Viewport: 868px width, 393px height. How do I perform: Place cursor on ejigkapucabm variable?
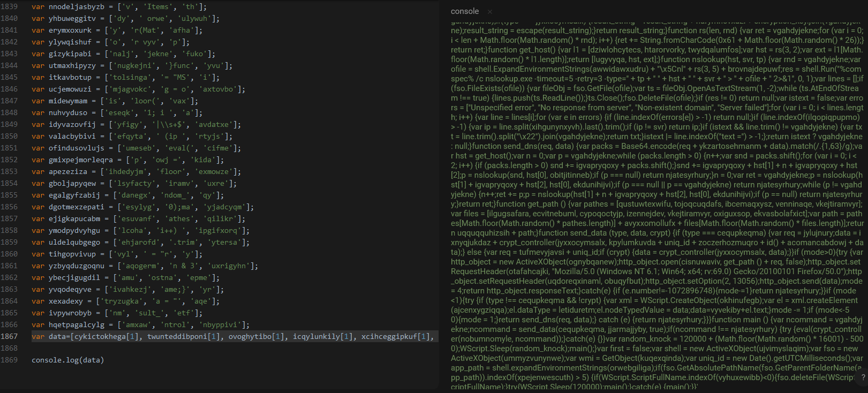tap(74, 219)
